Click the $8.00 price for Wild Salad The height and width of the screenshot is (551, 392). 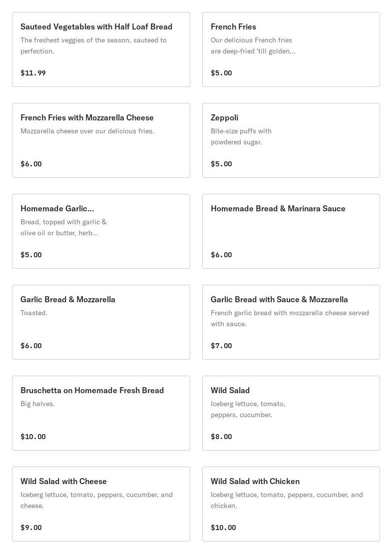[221, 437]
